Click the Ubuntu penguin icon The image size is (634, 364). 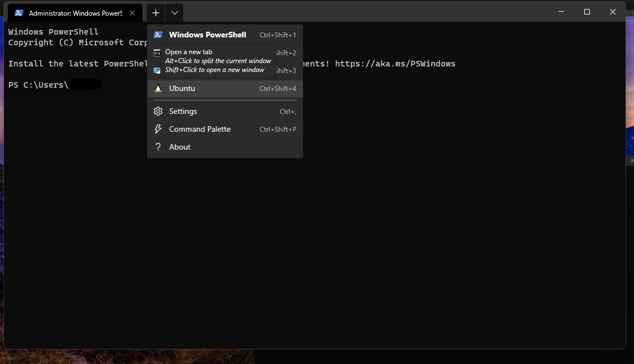click(158, 88)
